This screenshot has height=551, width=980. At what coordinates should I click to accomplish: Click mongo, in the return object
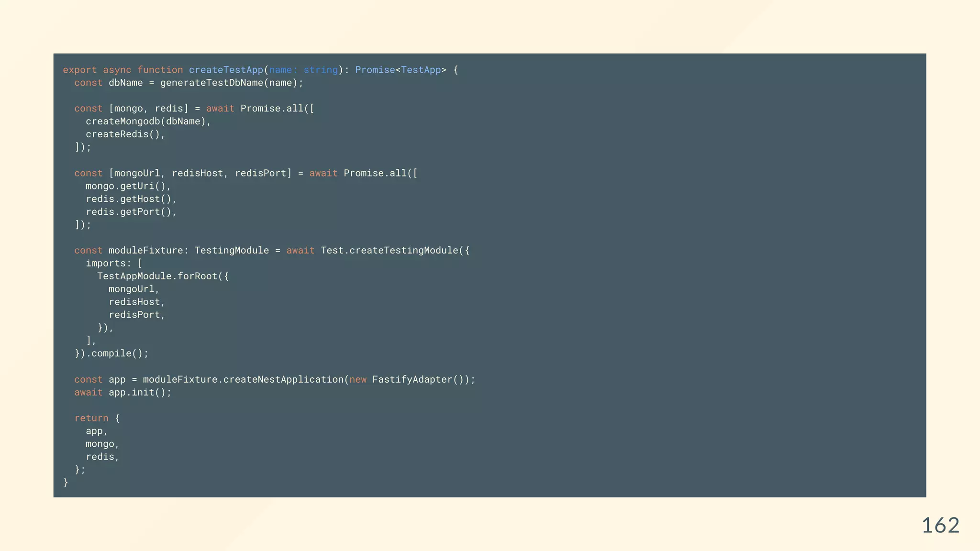click(x=102, y=444)
